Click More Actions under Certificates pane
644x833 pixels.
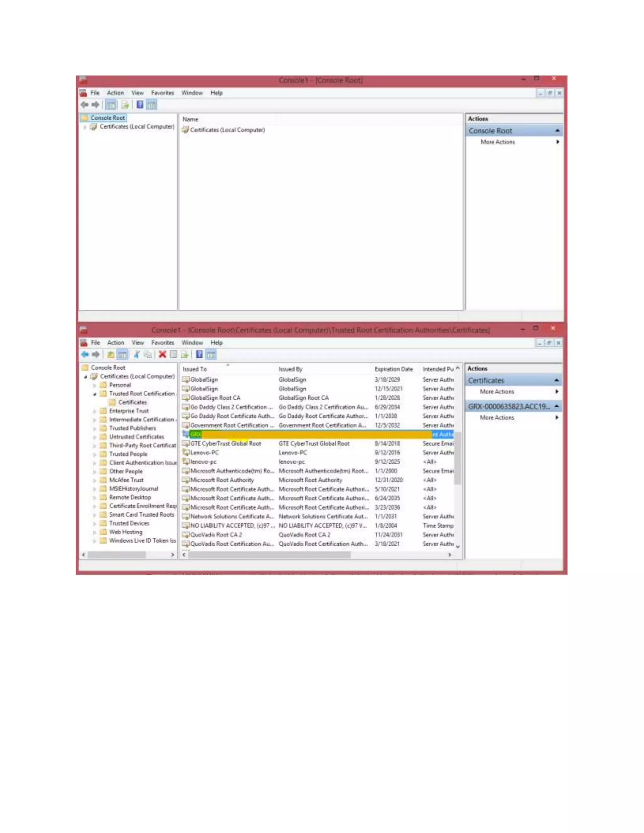click(497, 392)
